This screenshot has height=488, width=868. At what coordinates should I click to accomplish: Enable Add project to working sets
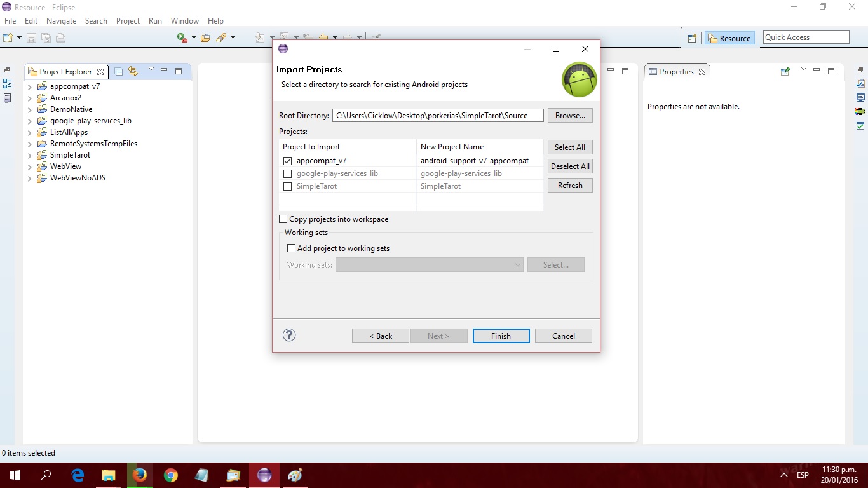point(292,248)
